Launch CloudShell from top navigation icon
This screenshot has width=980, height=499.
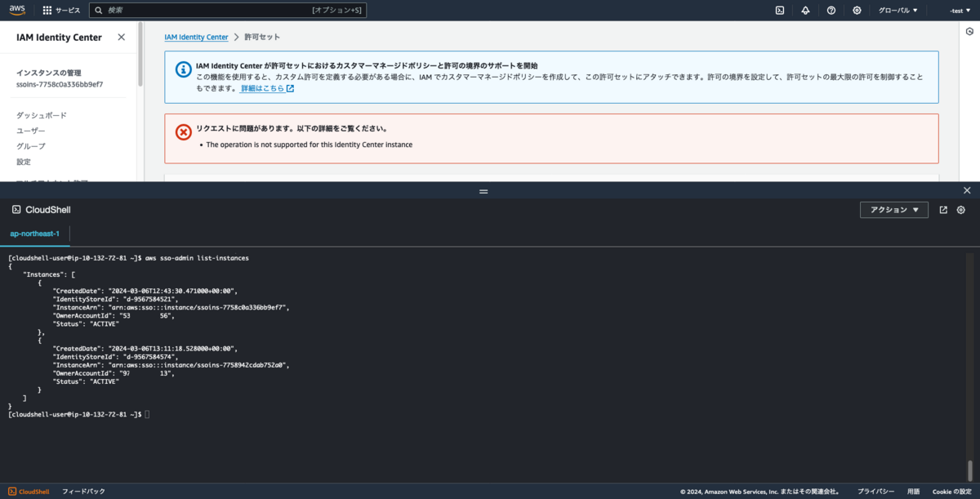pyautogui.click(x=780, y=11)
